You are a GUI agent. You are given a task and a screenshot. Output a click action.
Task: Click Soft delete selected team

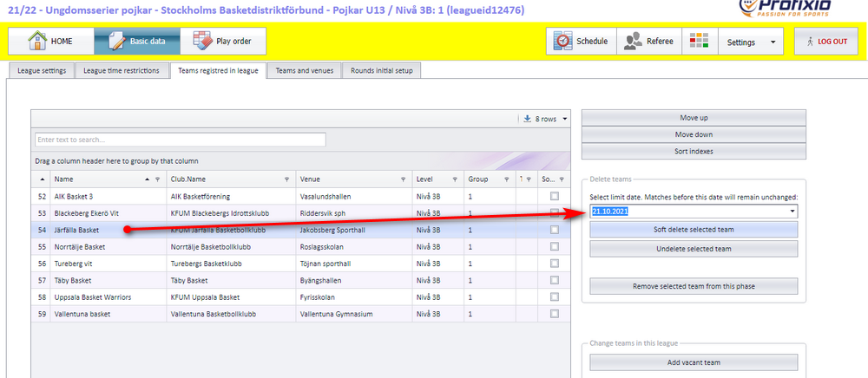tap(694, 230)
